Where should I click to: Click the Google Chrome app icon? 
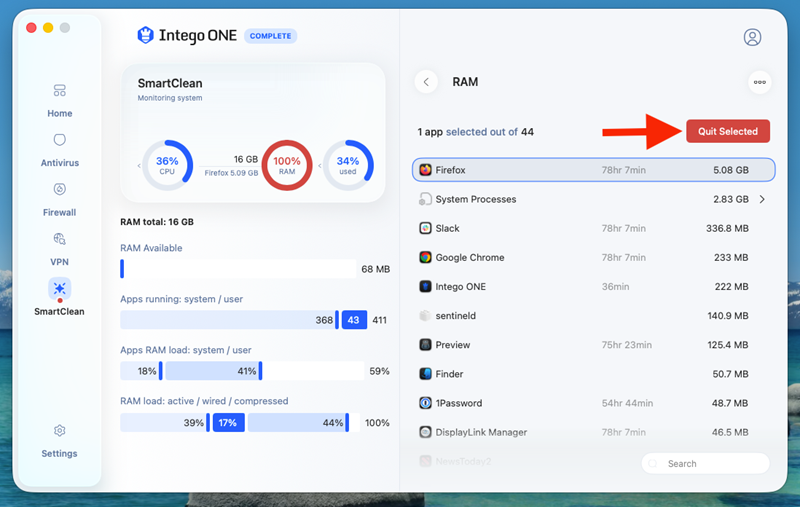pyautogui.click(x=426, y=257)
